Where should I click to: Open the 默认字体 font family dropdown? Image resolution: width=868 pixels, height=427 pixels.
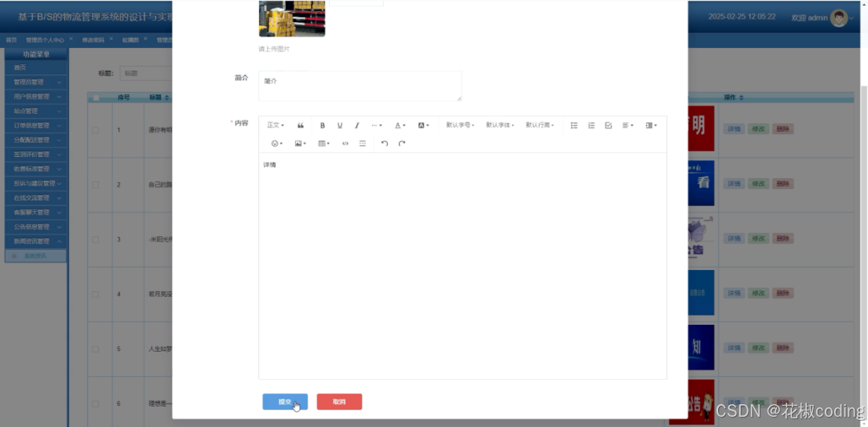pos(500,126)
